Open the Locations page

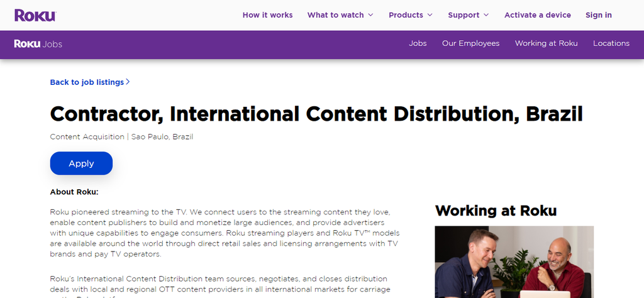(x=611, y=43)
